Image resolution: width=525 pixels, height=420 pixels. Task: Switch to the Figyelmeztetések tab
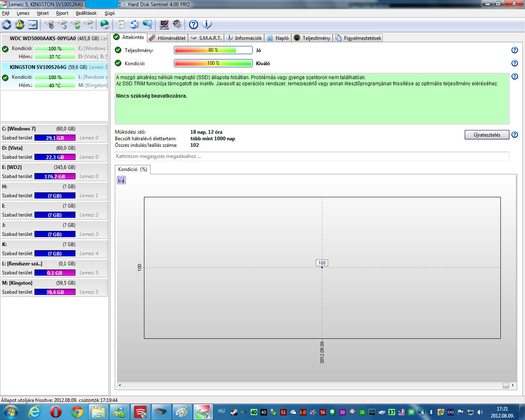[358, 38]
